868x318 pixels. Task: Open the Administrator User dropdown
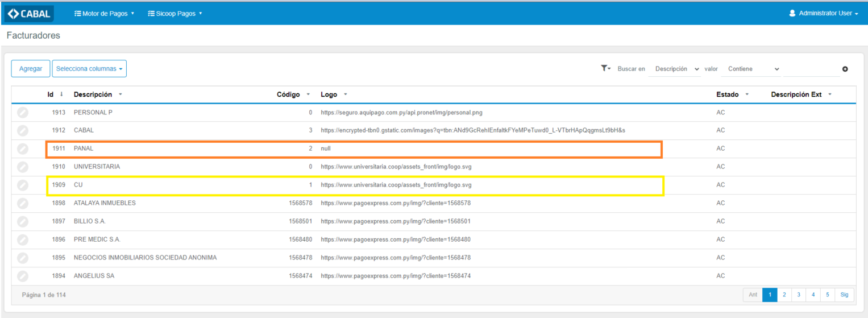click(823, 13)
